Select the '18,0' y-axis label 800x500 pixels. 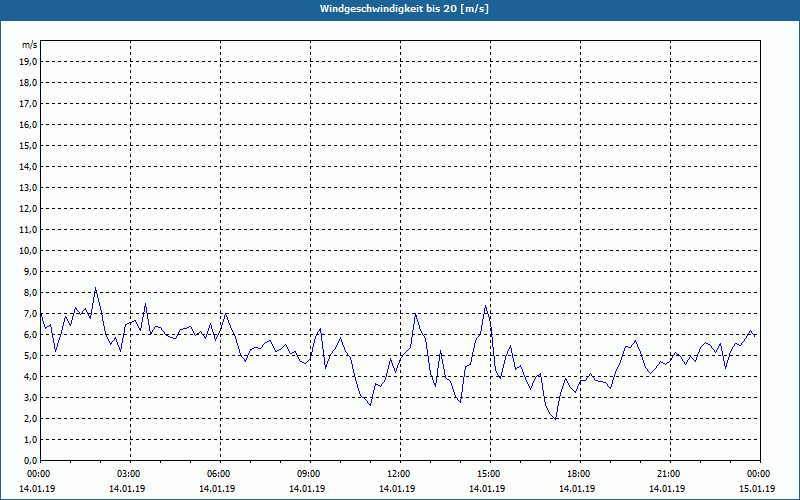(x=28, y=83)
